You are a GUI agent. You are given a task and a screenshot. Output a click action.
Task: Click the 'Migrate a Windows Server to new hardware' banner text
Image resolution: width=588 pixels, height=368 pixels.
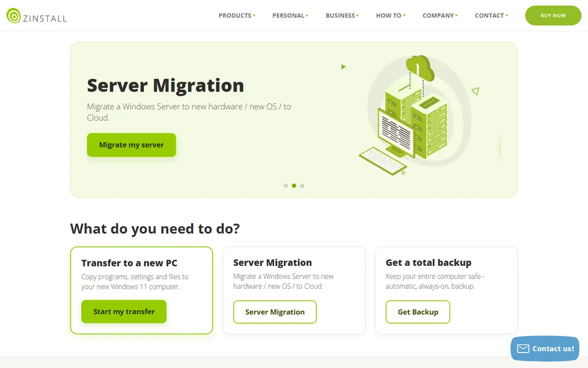coord(189,112)
